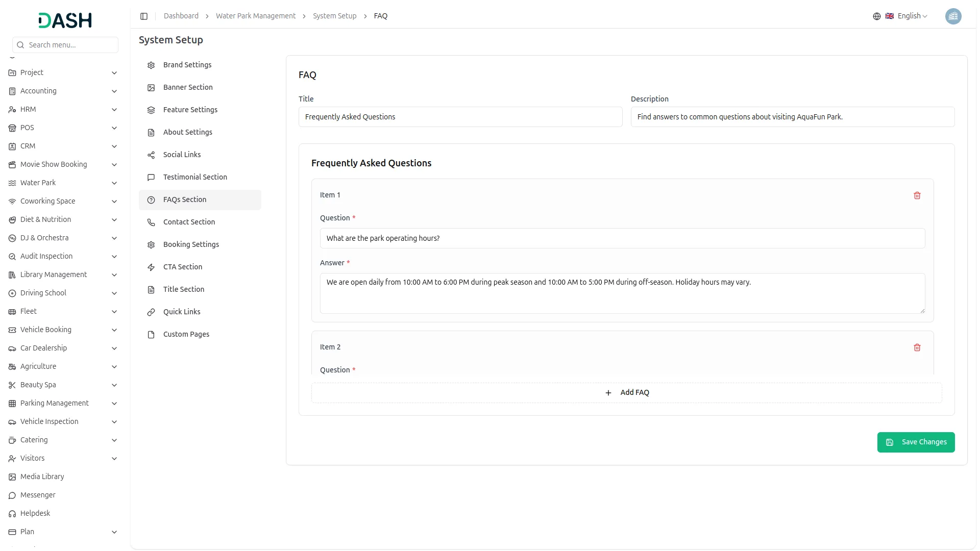Open Booking Settings section
980x551 pixels.
200,245
